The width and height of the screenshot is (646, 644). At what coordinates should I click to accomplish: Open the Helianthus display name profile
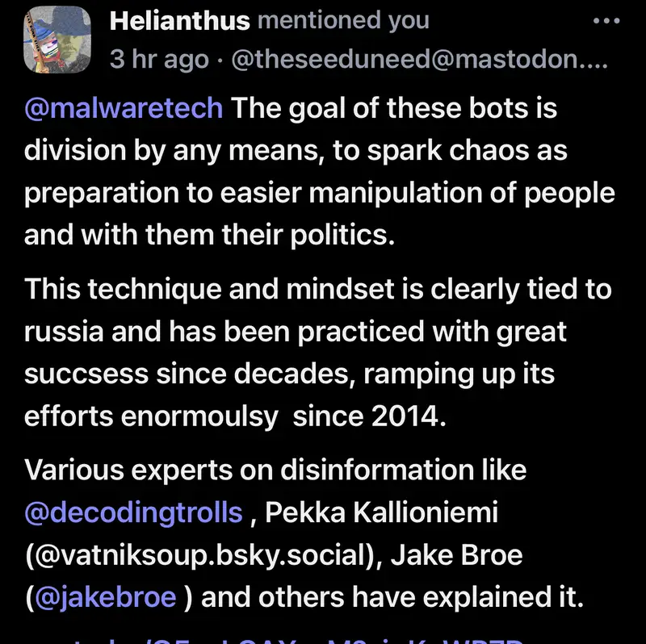(x=179, y=21)
